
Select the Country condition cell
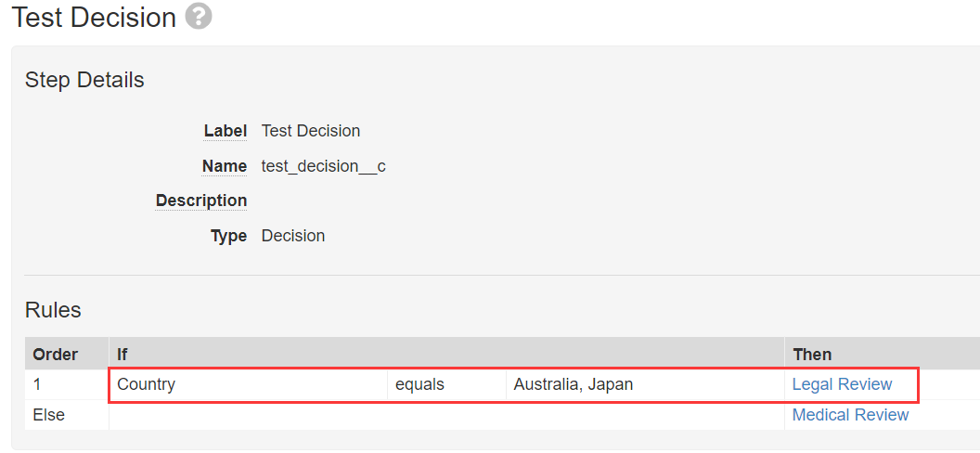pos(147,384)
